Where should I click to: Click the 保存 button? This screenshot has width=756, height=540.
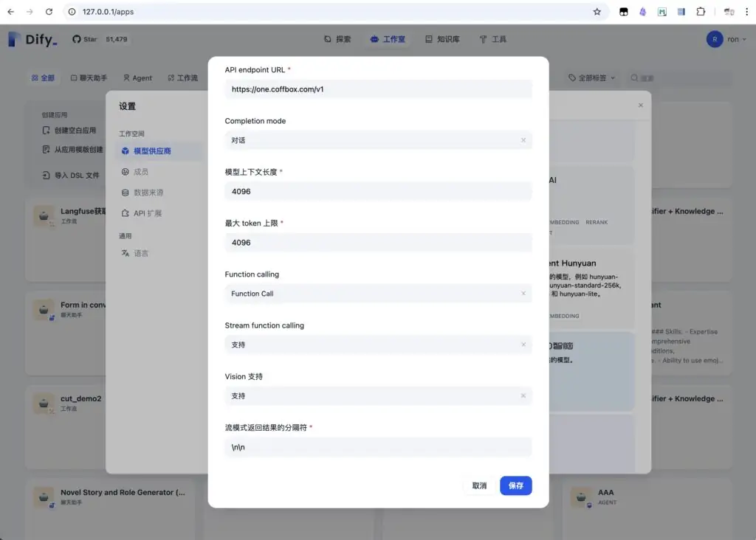[515, 485]
